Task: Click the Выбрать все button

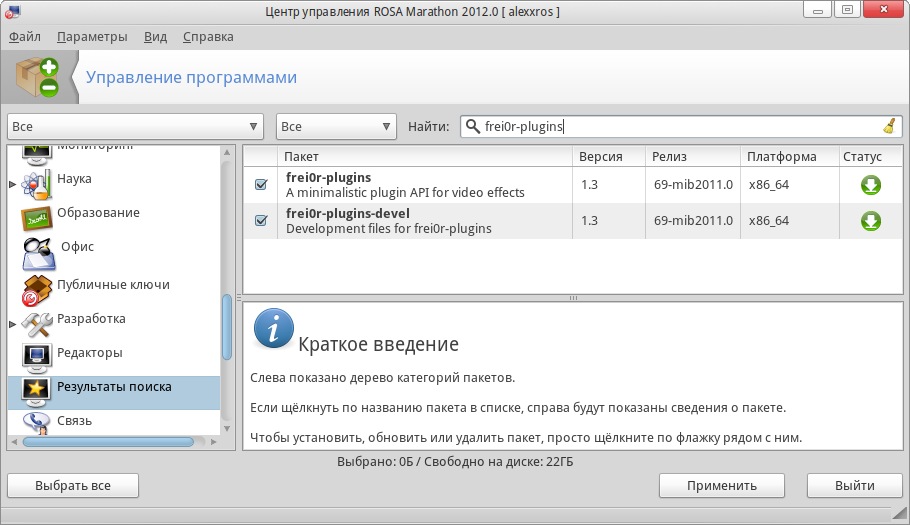Action: tap(73, 486)
